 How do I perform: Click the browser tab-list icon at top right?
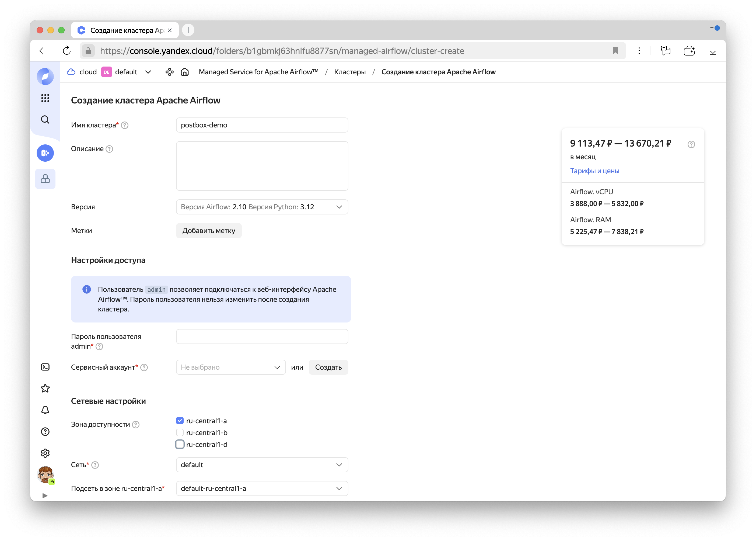pos(714,30)
